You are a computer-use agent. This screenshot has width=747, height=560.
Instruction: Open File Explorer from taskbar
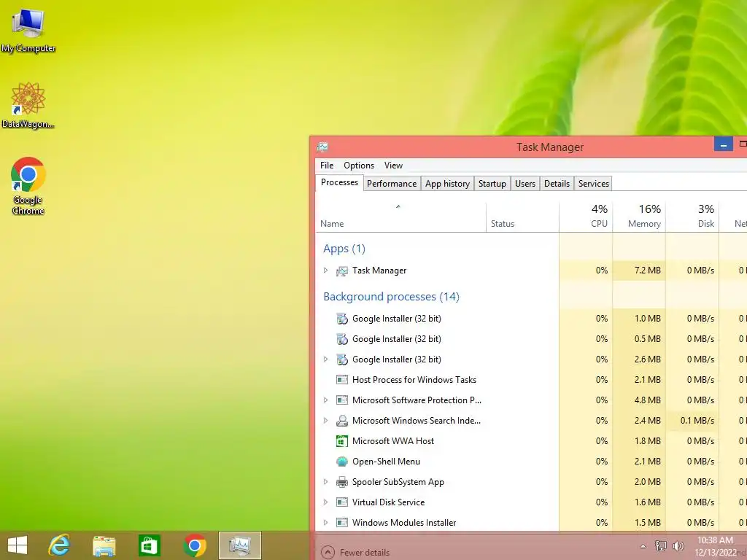pos(104,545)
